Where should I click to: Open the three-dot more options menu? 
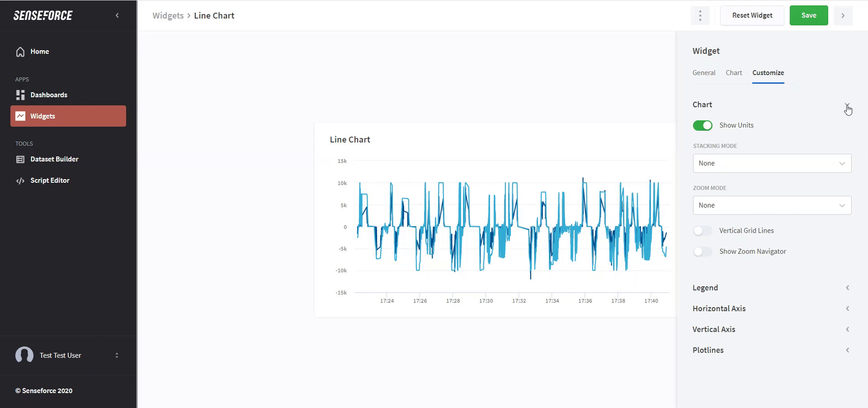700,15
